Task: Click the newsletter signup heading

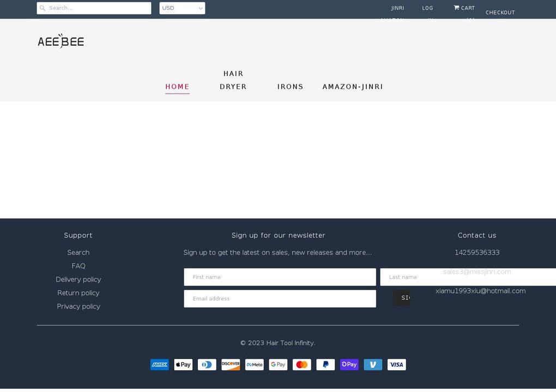Action: 279,236
